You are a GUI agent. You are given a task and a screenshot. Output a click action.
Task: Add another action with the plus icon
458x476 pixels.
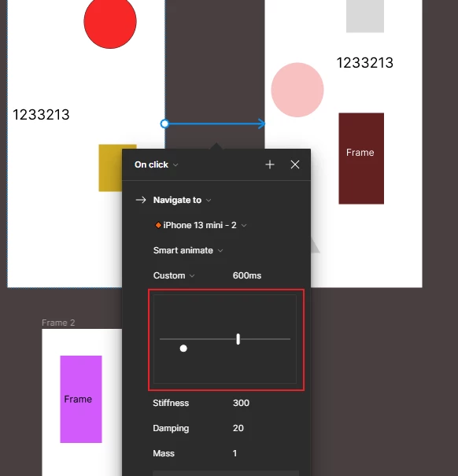[270, 164]
